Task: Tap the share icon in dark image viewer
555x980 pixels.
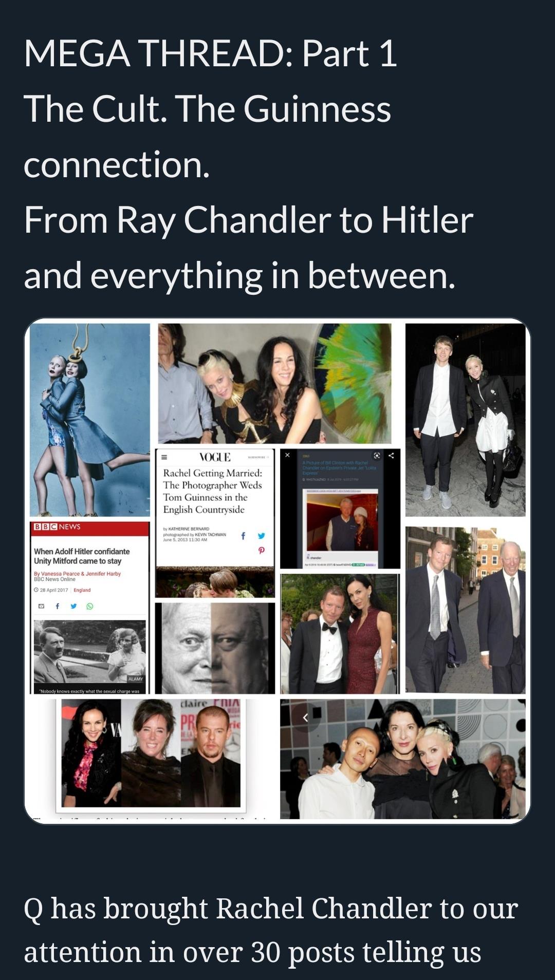Action: [392, 456]
